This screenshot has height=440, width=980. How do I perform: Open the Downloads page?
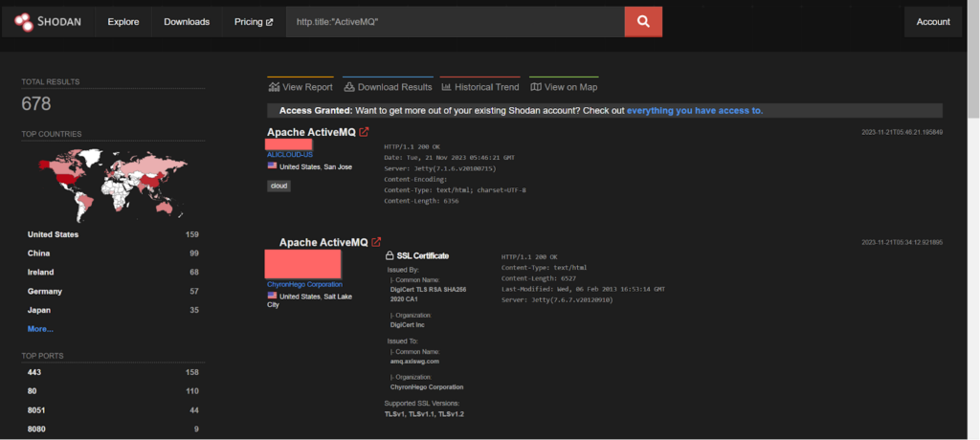[187, 22]
